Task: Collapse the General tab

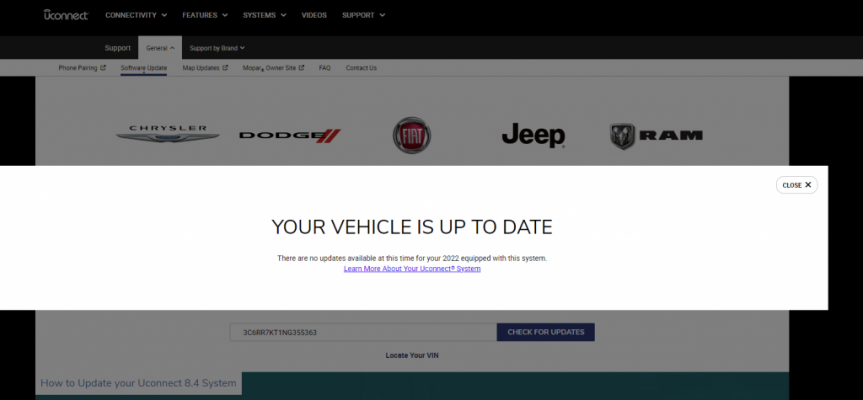Action: tap(160, 48)
